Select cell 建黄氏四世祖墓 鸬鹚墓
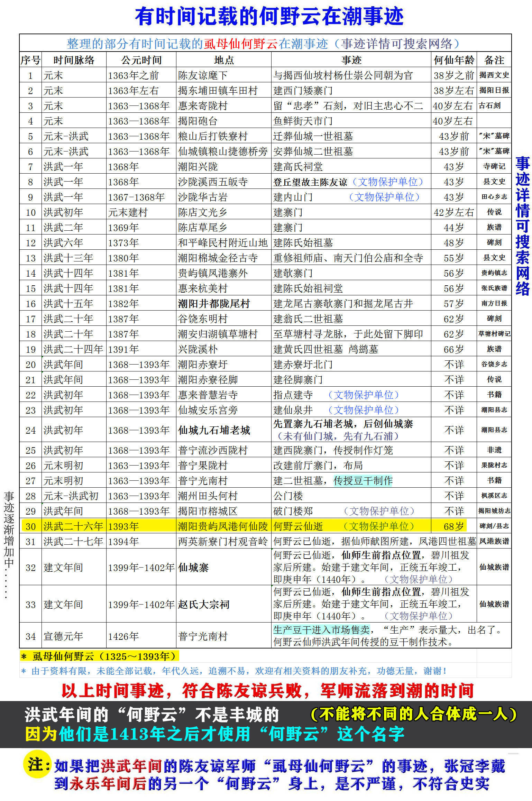This screenshot has width=532, height=801. (351, 349)
